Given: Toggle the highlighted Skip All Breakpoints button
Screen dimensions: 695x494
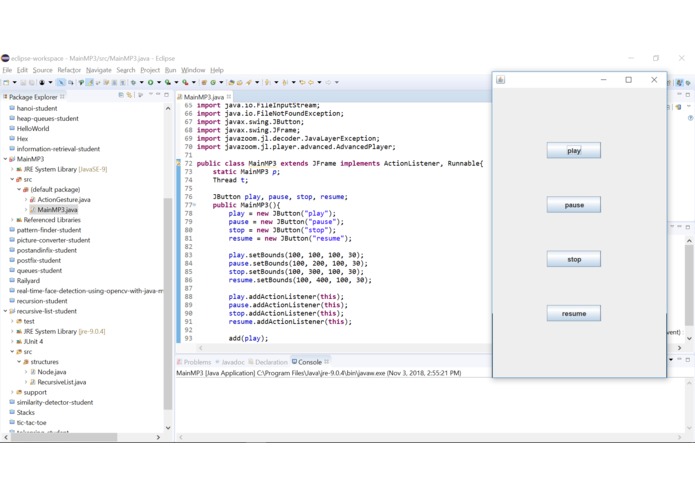Looking at the screenshot, I should (x=61, y=82).
